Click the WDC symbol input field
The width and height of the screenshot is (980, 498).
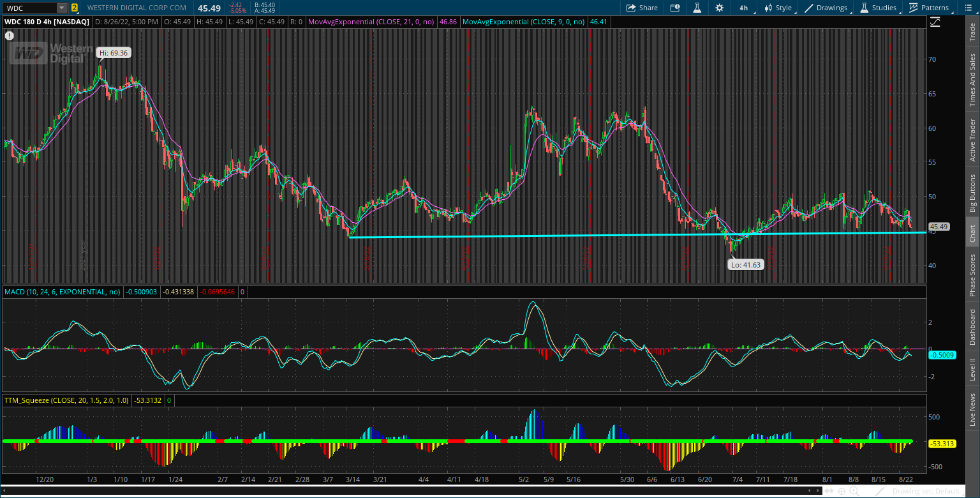[x=30, y=8]
